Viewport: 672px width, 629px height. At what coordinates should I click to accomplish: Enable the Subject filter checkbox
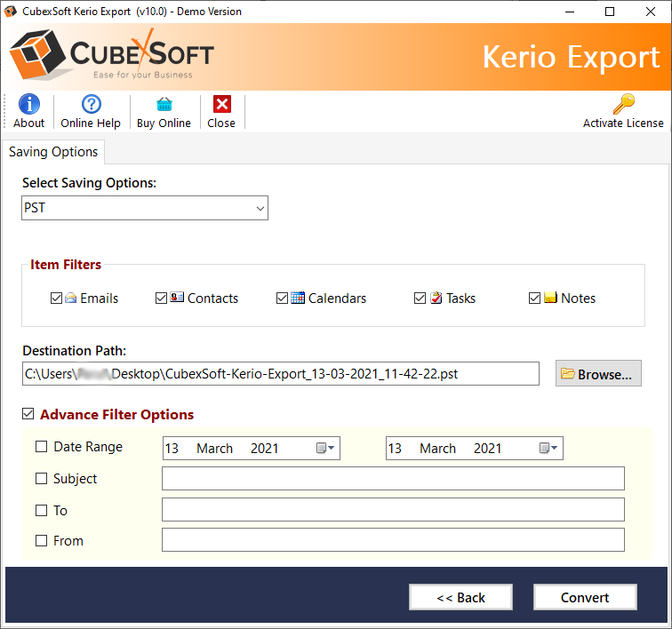41,478
